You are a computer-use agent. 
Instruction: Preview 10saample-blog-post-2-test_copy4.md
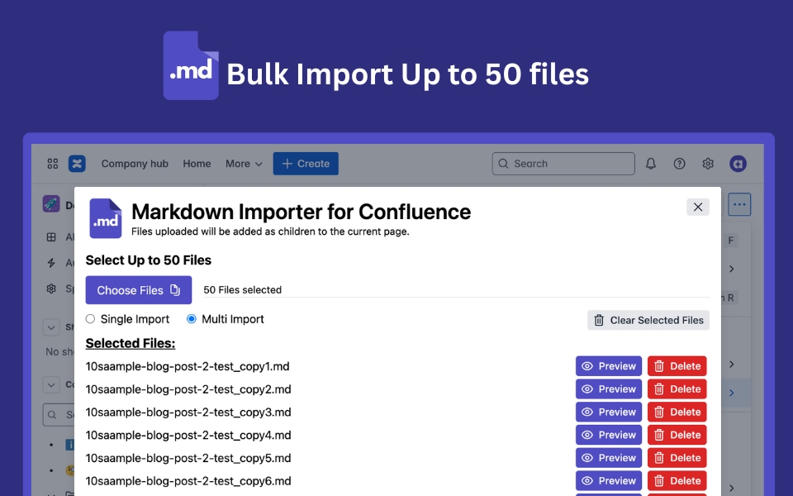coord(609,435)
